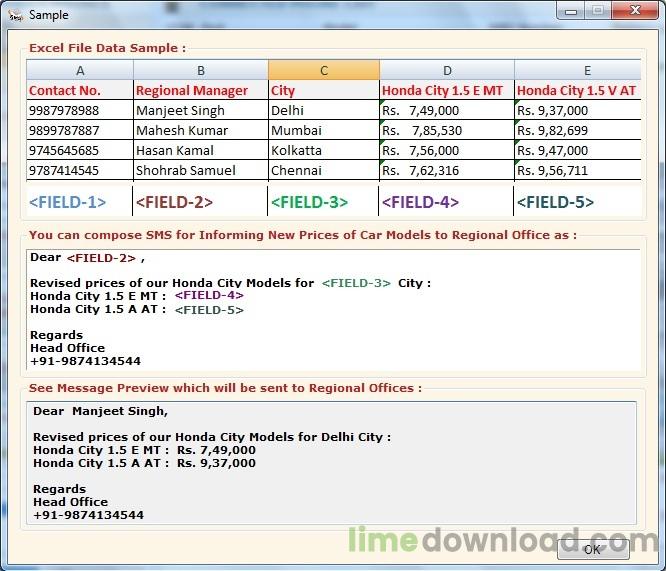Click the Kolkatta city cell
The image size is (666, 571).
click(324, 150)
